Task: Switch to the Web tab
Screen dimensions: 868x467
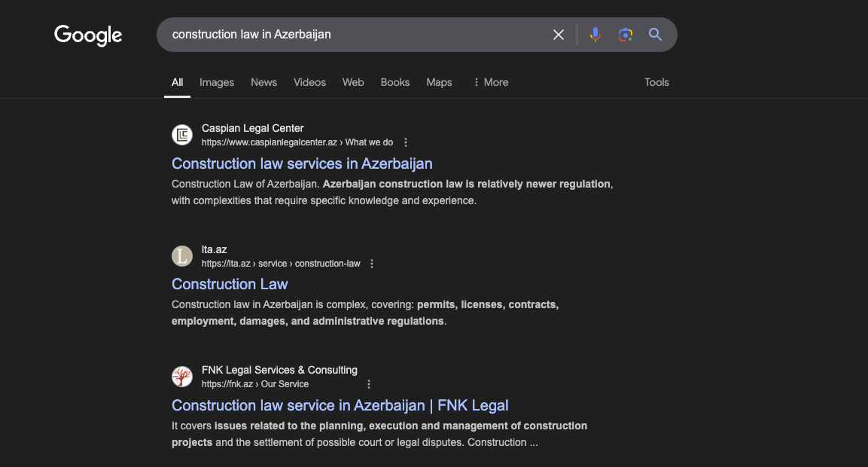Action: [353, 83]
